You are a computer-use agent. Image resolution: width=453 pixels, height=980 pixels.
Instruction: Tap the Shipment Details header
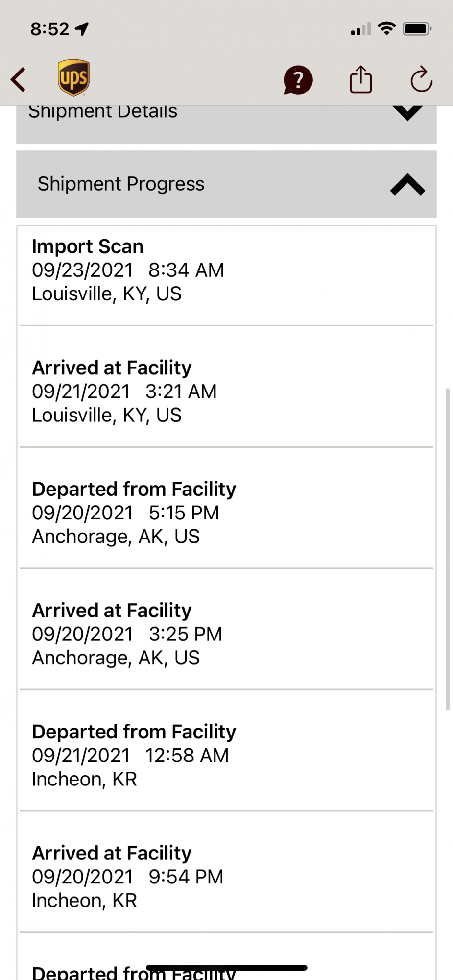tap(103, 112)
